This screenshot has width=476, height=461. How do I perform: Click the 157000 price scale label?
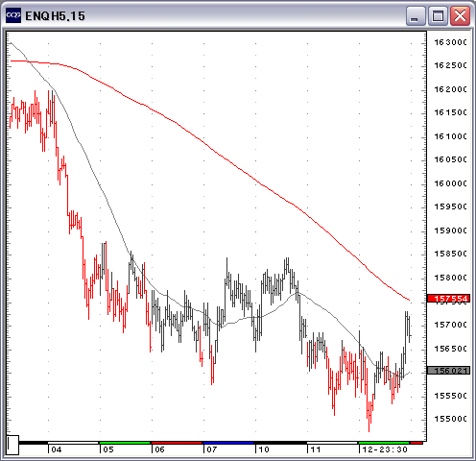450,325
